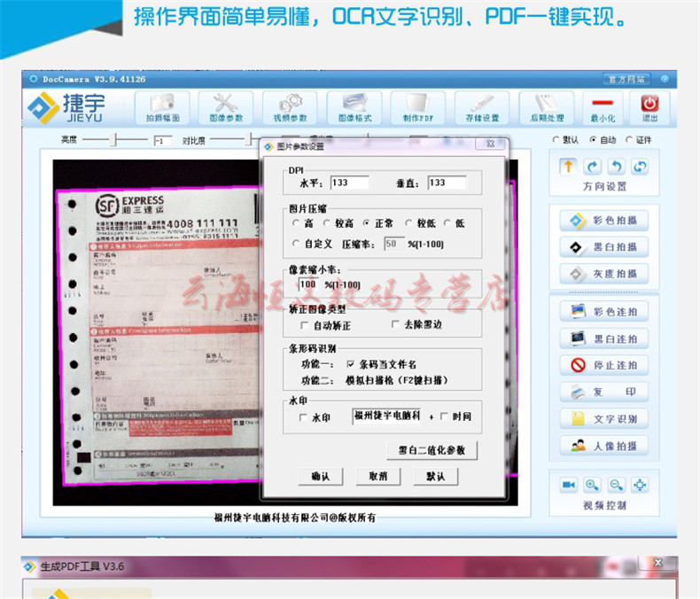
Task: Minimize via the 最小化 toolbar button
Action: tap(603, 107)
